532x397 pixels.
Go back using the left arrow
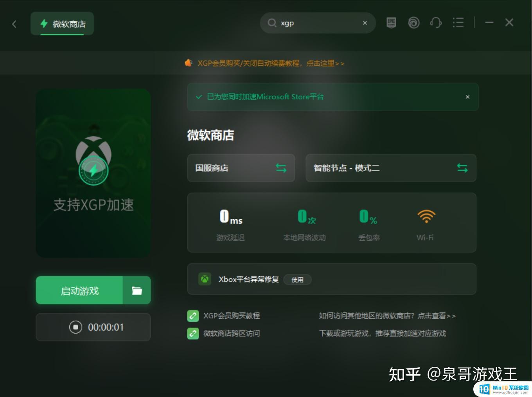pyautogui.click(x=14, y=24)
